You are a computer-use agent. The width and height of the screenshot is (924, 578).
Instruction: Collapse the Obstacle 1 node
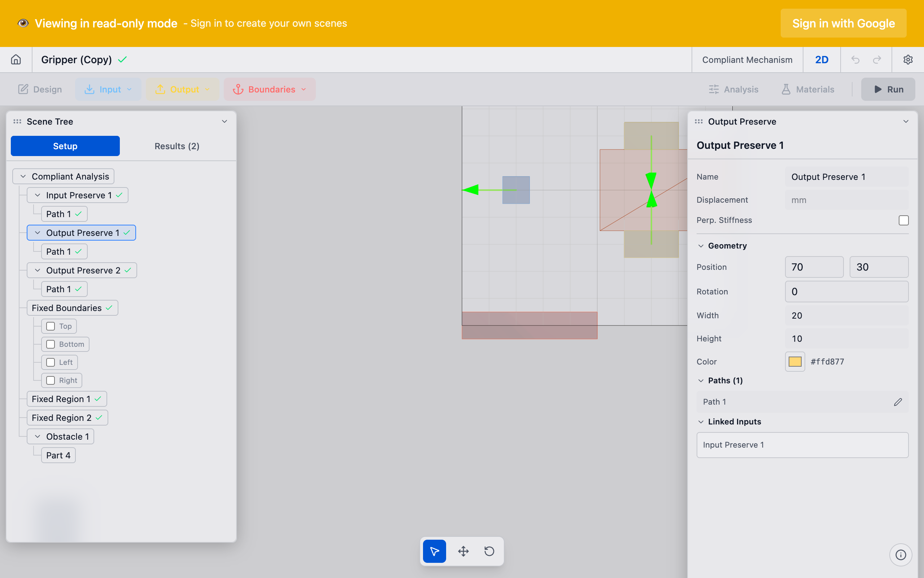tap(38, 436)
